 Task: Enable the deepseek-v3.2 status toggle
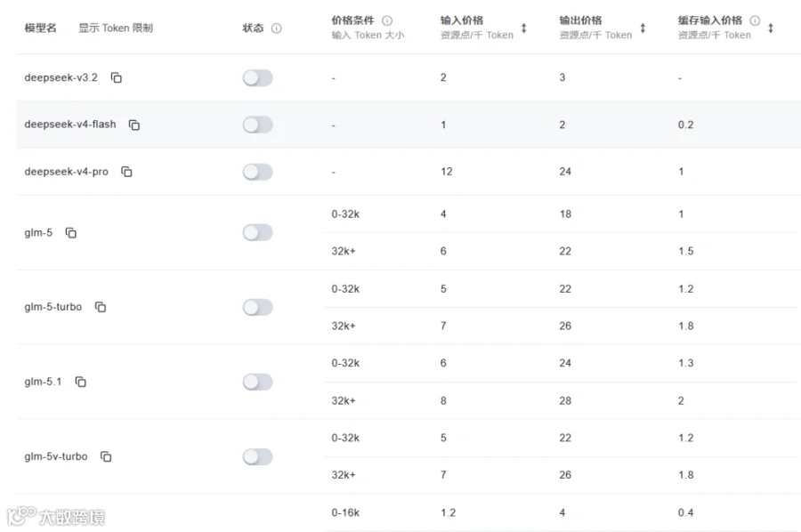pos(257,77)
